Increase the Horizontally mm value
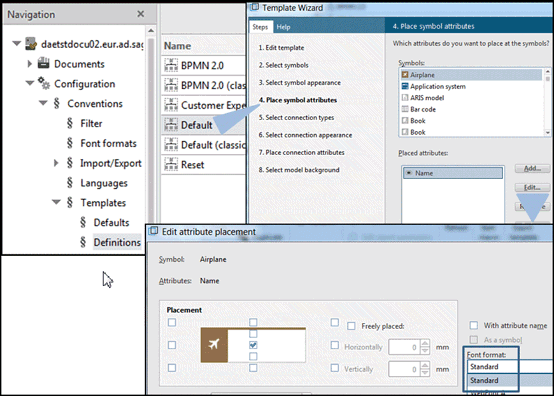This screenshot has width=554, height=396. (425, 343)
